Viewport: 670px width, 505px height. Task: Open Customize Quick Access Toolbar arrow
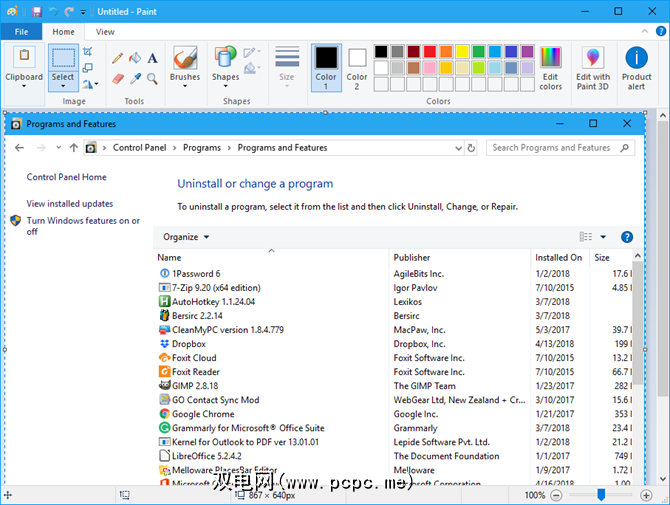83,12
